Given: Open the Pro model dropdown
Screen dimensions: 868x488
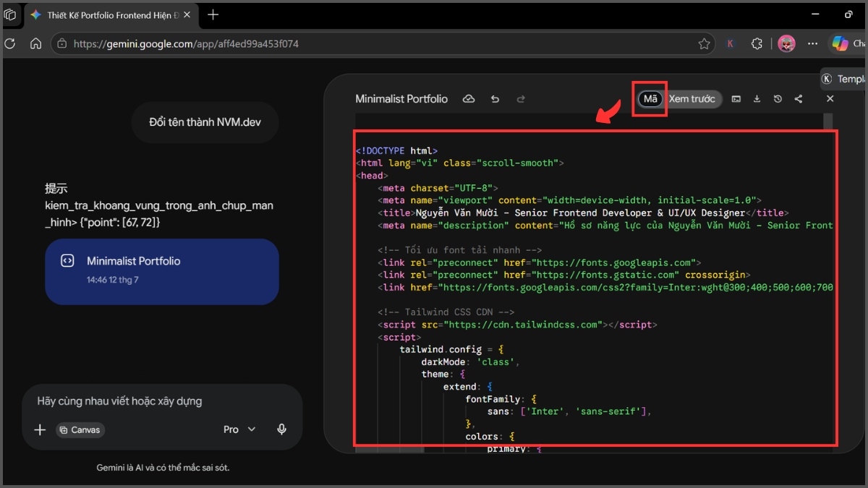Looking at the screenshot, I should point(239,429).
